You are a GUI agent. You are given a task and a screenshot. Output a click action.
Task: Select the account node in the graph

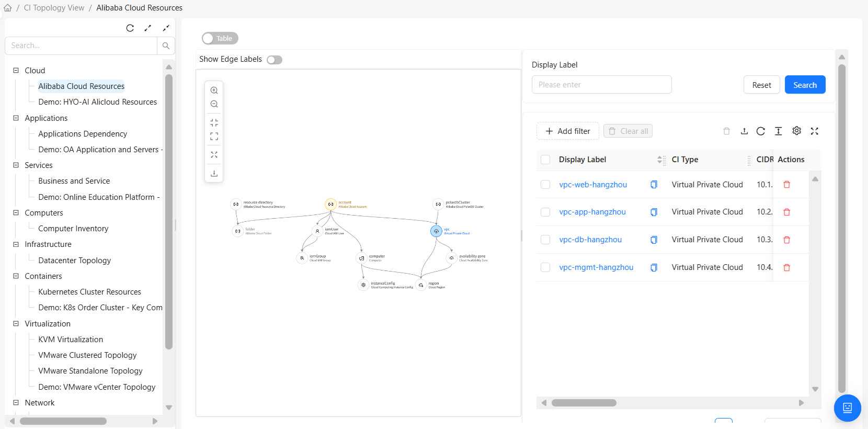tap(330, 204)
